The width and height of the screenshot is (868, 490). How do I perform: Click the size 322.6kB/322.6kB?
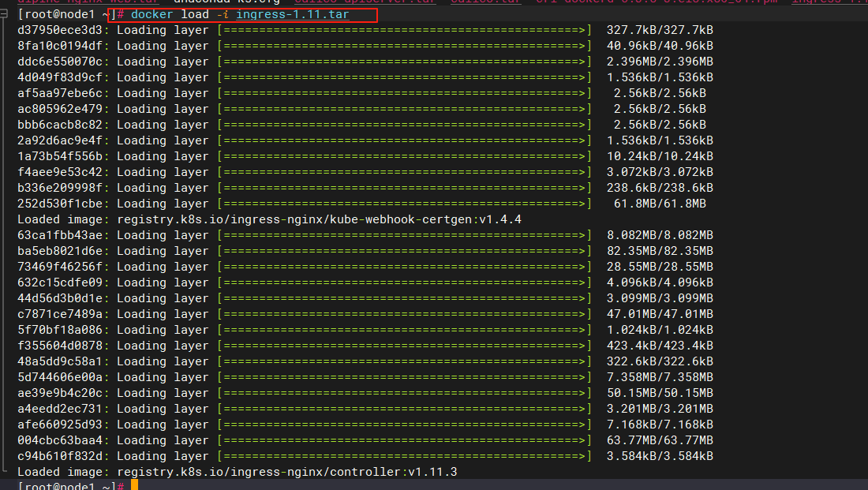point(660,361)
